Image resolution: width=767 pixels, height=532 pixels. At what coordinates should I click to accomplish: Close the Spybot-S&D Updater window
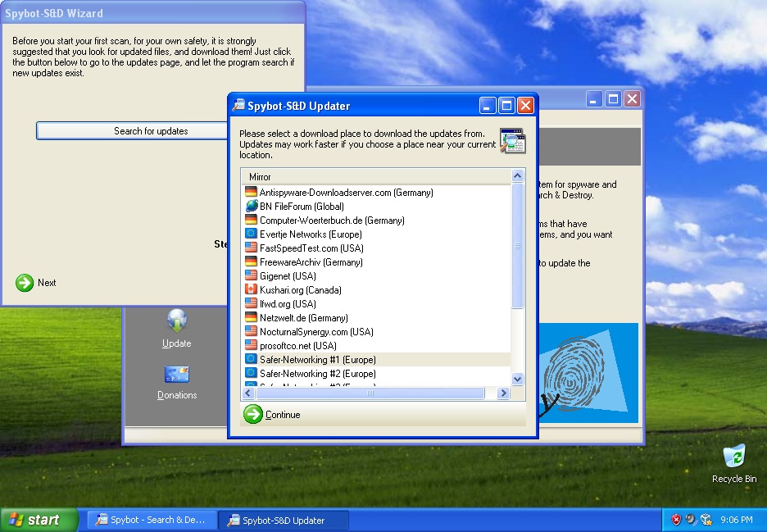click(525, 105)
